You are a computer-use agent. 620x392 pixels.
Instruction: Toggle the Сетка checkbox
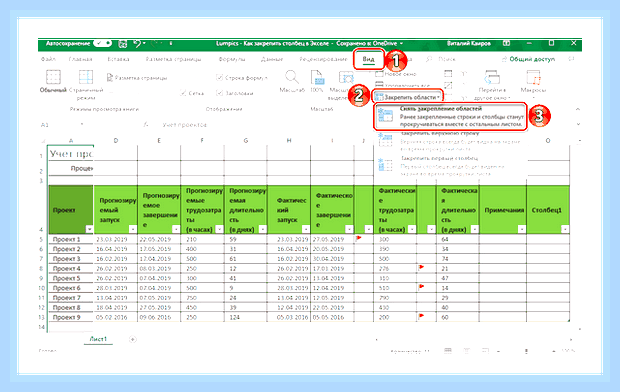click(x=183, y=93)
